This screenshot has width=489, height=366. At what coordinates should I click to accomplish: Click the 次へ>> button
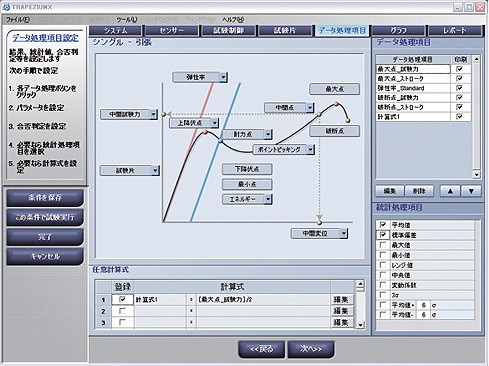pos(311,349)
